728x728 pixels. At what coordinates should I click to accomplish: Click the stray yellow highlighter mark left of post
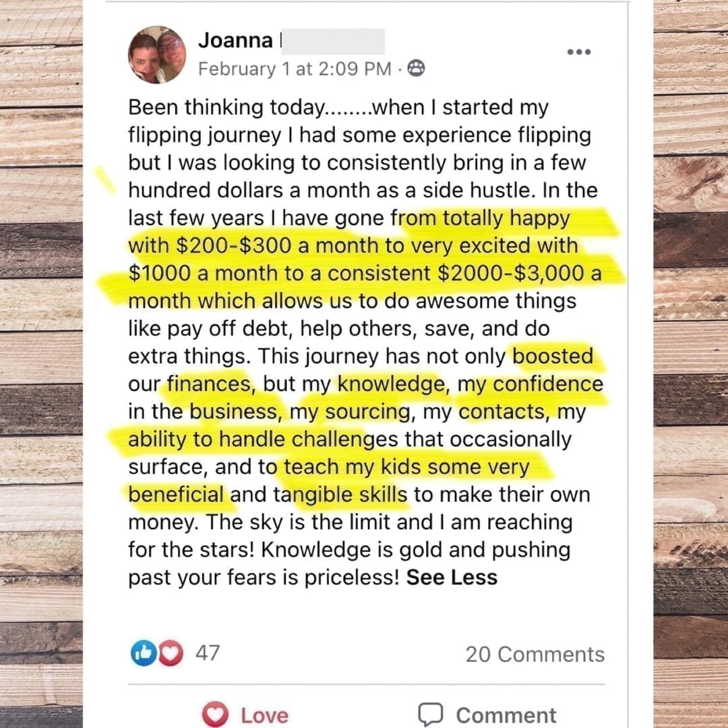tap(105, 180)
